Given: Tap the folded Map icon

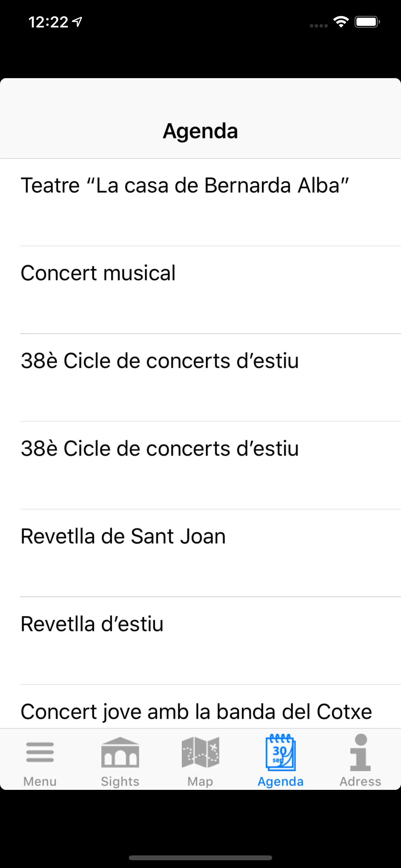Looking at the screenshot, I should coord(200,752).
